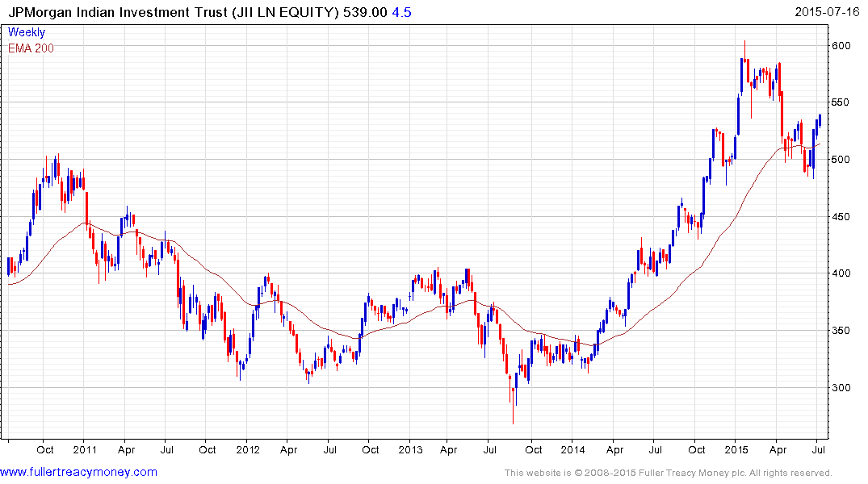Click the 500 price axis label
This screenshot has width=868, height=484.
coord(841,159)
